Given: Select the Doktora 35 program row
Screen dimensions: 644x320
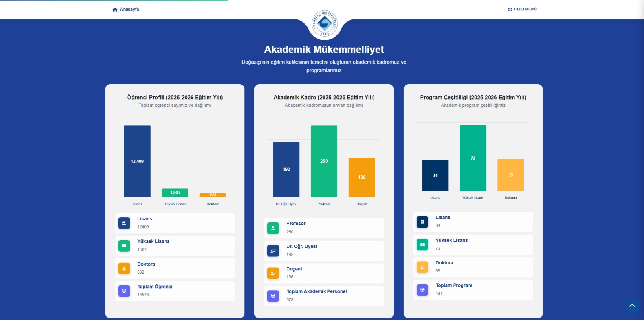Looking at the screenshot, I should pos(473,267).
